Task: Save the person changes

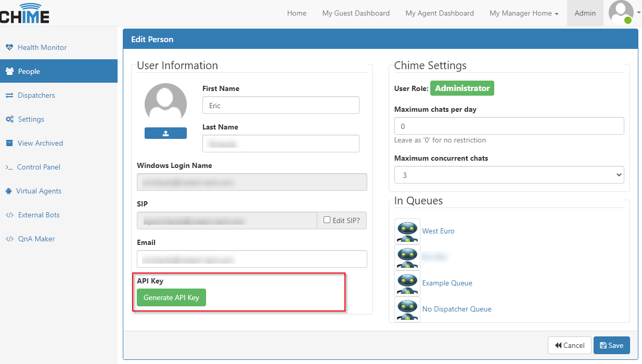Action: tap(611, 345)
